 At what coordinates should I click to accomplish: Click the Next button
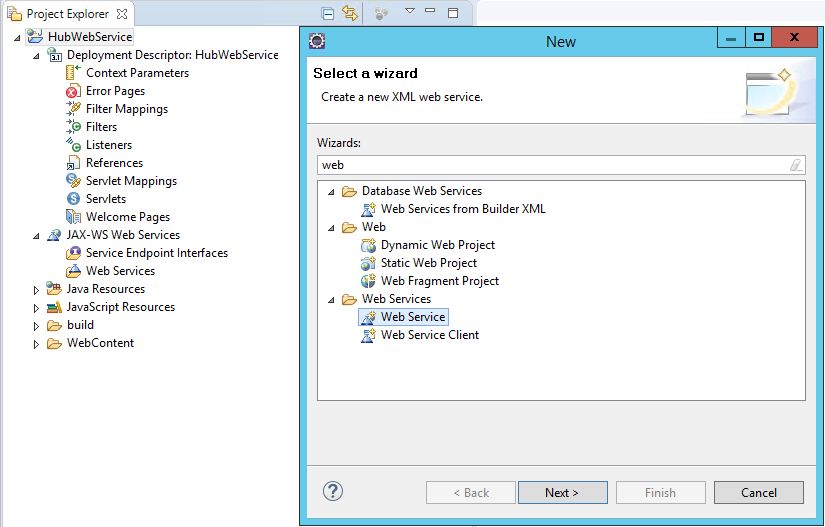click(562, 493)
